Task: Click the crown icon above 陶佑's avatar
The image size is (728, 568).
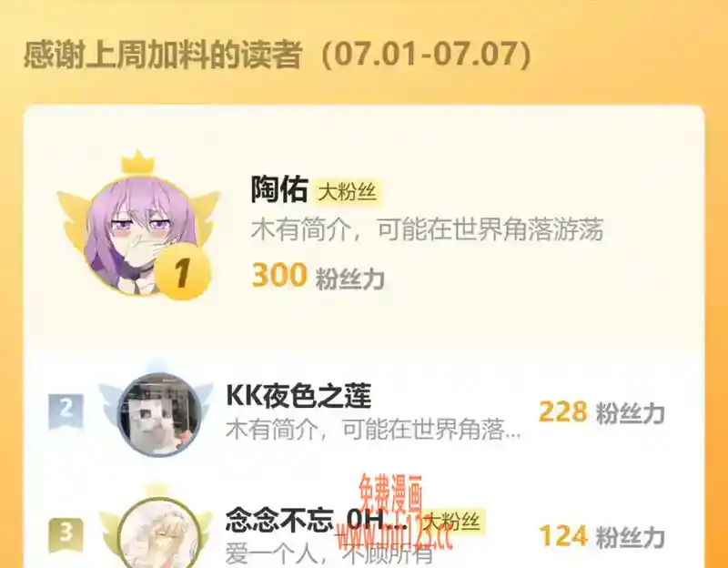Action: (x=137, y=162)
